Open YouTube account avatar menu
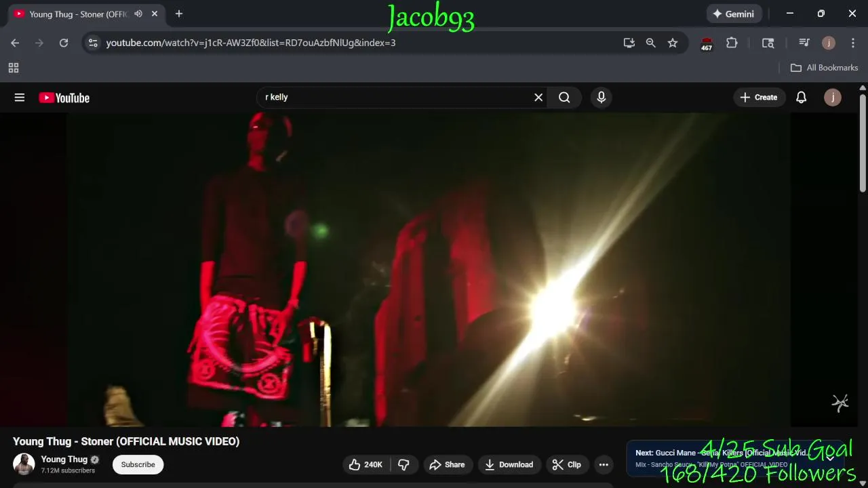868x488 pixels. pyautogui.click(x=833, y=98)
